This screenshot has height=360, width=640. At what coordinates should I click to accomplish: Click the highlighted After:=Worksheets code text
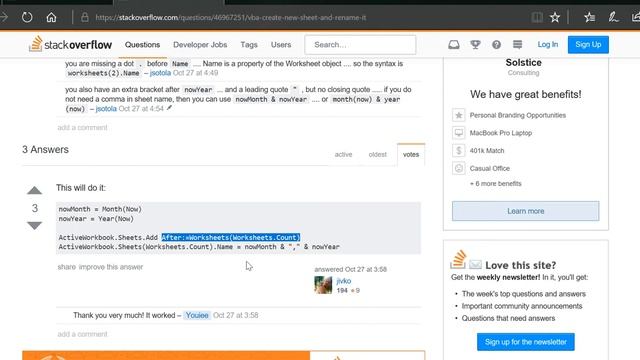(231, 237)
